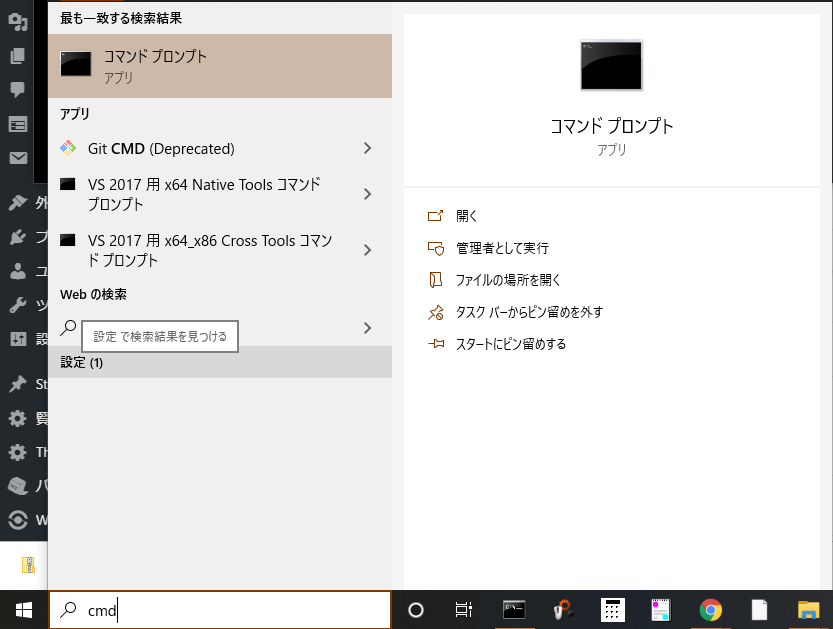833x629 pixels.
Task: Open the mail envelope icon in WordPress sidebar
Action: click(18, 158)
